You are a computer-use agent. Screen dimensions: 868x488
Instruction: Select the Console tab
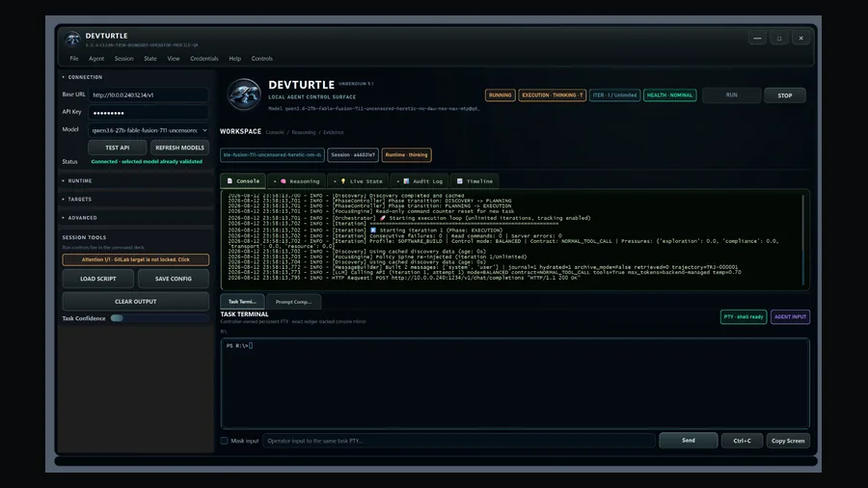point(243,181)
